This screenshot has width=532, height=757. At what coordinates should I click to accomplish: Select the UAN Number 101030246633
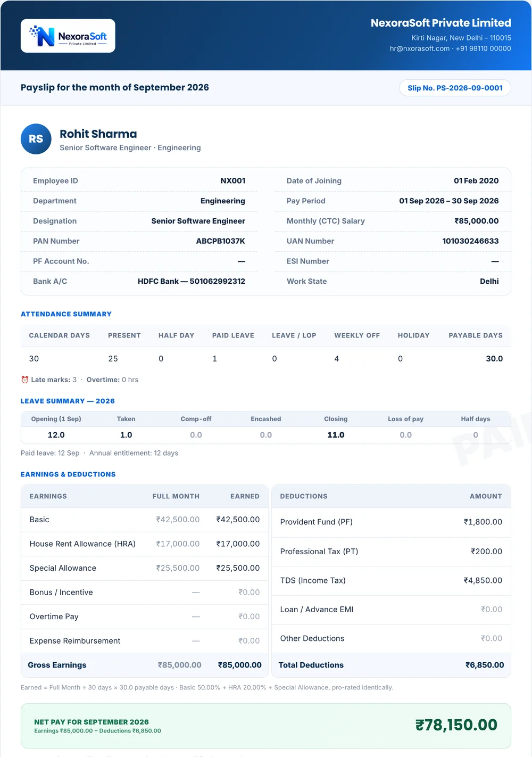[471, 241]
